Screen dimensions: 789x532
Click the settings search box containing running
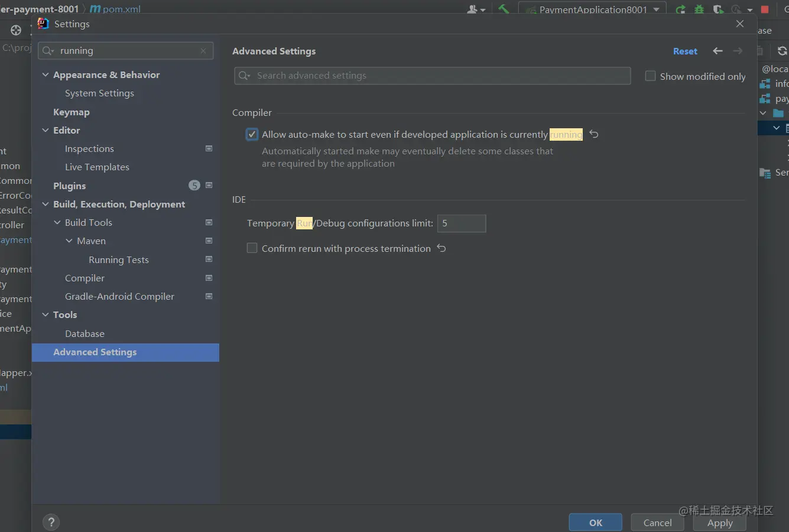click(126, 51)
